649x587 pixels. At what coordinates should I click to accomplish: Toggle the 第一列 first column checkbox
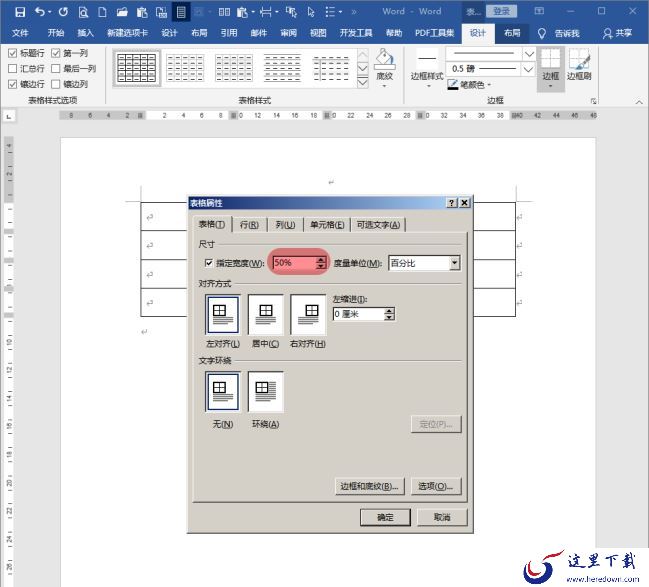tap(56, 53)
